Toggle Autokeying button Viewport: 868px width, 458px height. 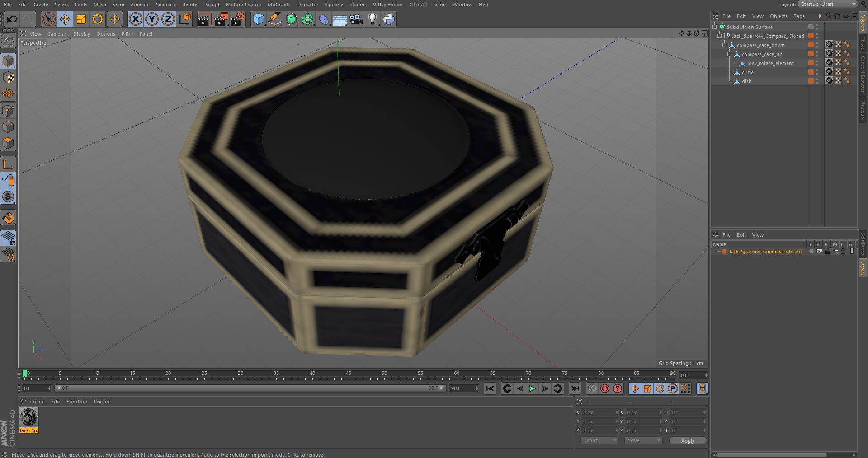605,388
